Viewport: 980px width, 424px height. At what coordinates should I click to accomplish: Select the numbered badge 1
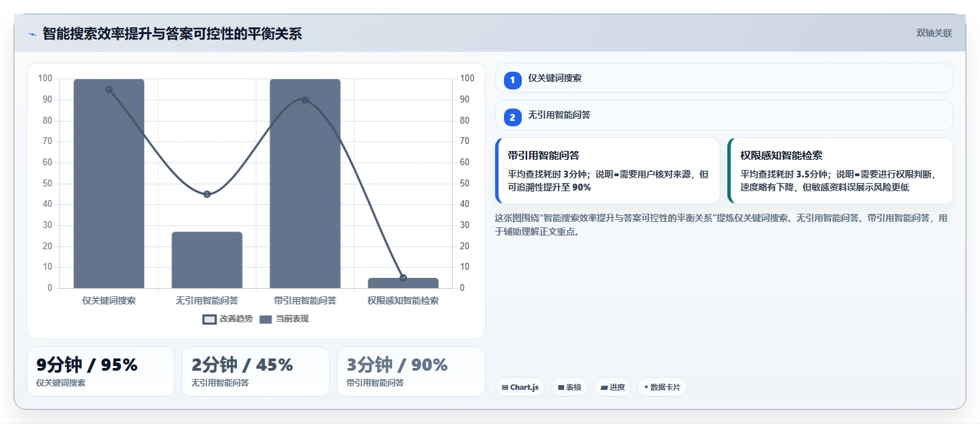(513, 80)
